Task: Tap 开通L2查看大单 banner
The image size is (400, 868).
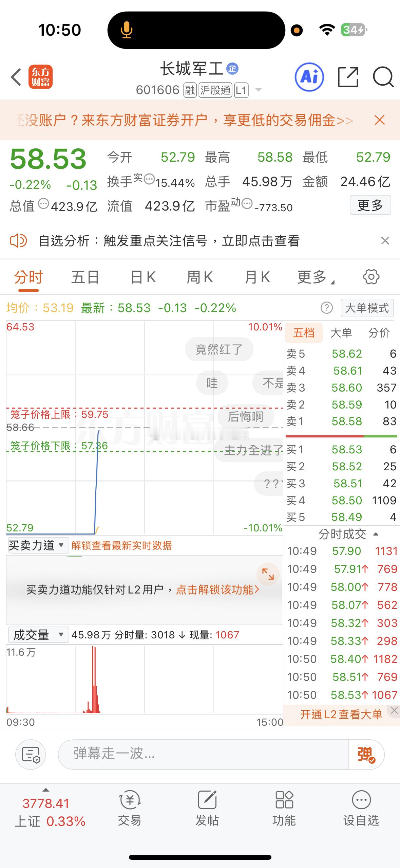Action: [x=341, y=715]
